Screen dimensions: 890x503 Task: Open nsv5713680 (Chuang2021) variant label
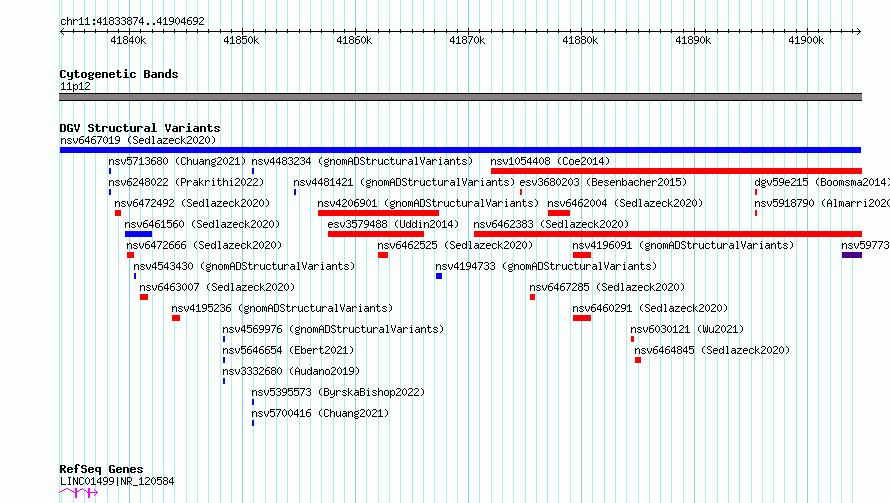click(x=177, y=161)
